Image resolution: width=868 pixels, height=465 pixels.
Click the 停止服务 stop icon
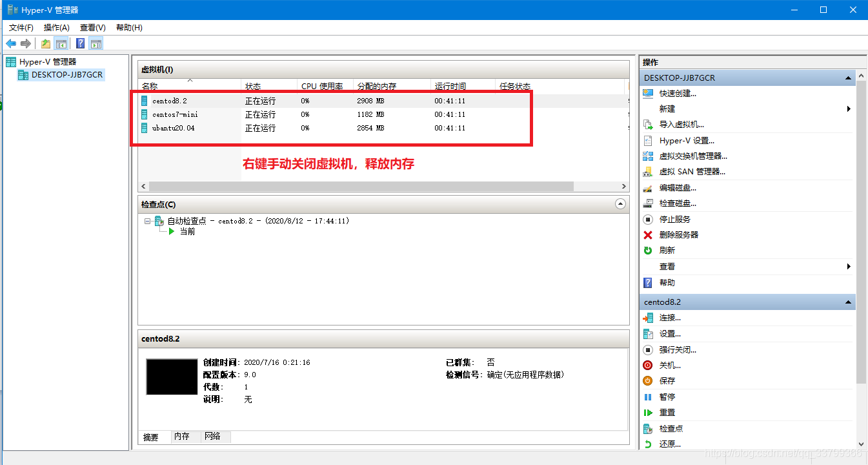tap(648, 220)
